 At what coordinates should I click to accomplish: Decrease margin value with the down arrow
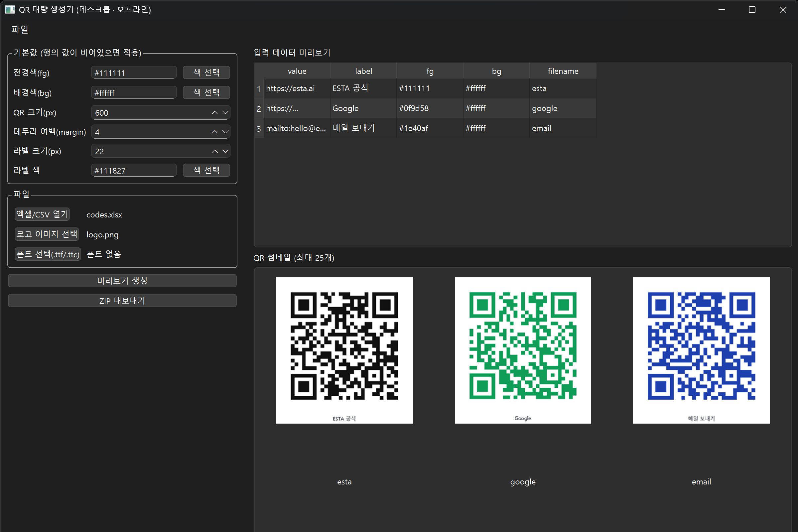tap(225, 132)
